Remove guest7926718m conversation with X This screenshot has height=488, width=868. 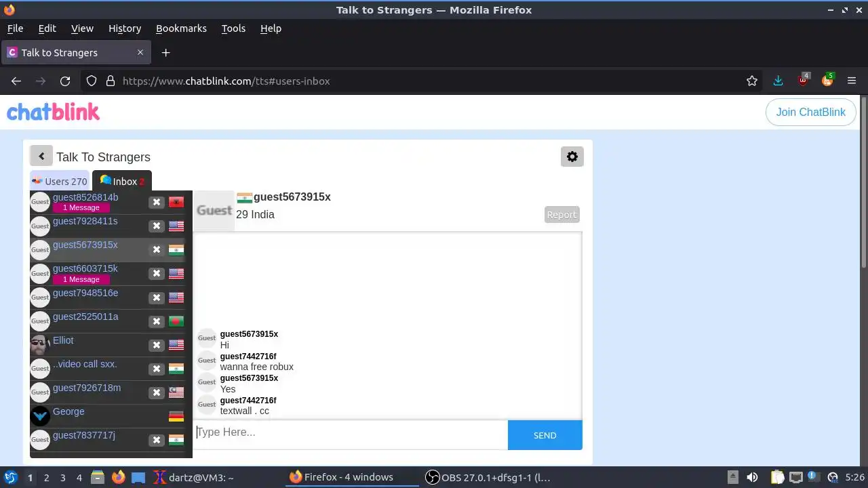157,392
